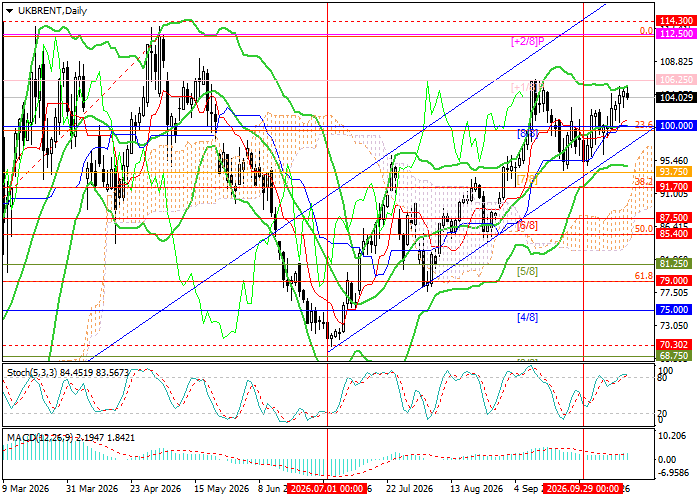This screenshot has height=500, width=700.
Task: Select the MACD scale value -6.9586
Action: click(x=672, y=471)
